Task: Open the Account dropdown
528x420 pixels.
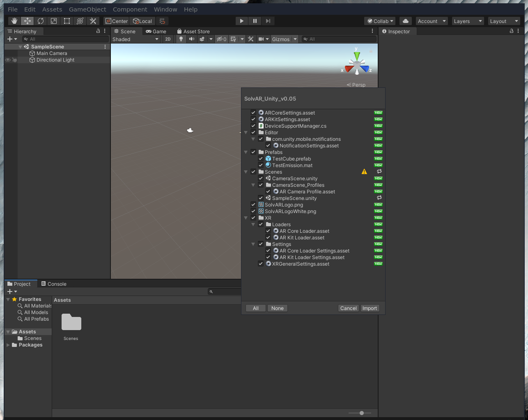Action: pyautogui.click(x=432, y=21)
